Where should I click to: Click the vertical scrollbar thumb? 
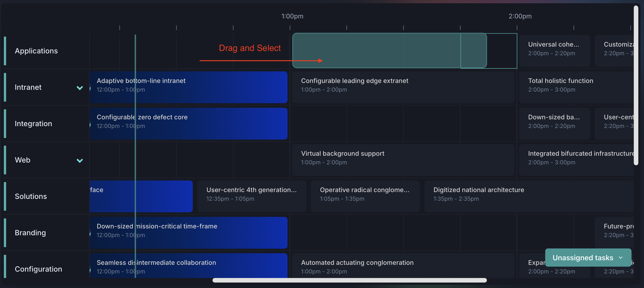[636, 85]
